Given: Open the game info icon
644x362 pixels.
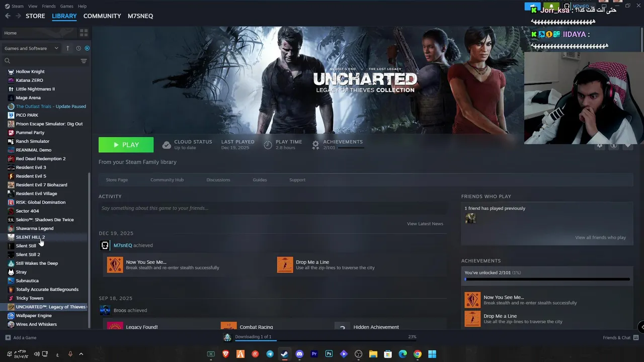Looking at the screenshot, I should point(613,145).
